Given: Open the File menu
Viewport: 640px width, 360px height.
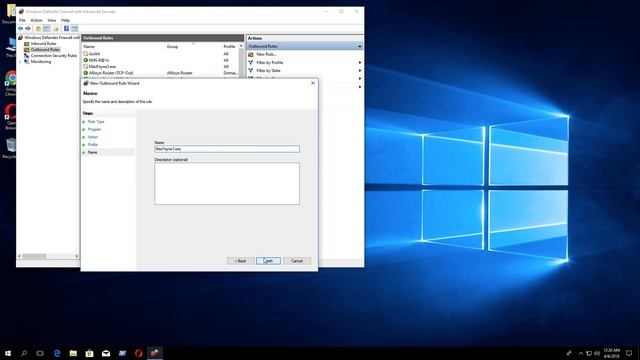Looking at the screenshot, I should 22,20.
